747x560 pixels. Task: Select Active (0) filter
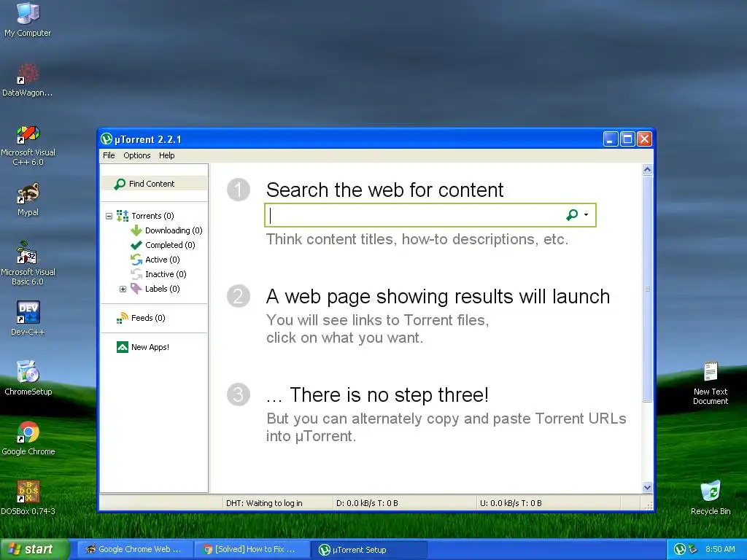162,260
